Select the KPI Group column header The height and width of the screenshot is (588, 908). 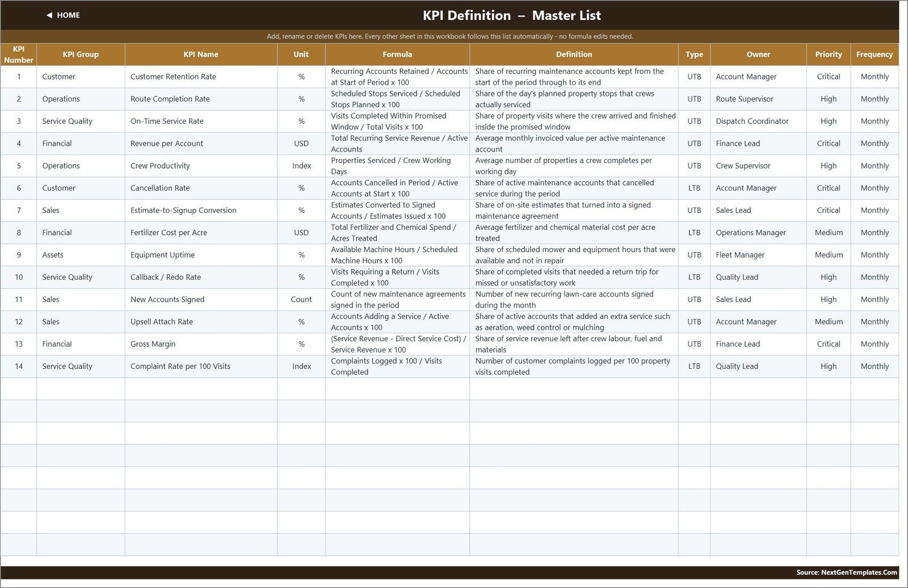click(81, 54)
